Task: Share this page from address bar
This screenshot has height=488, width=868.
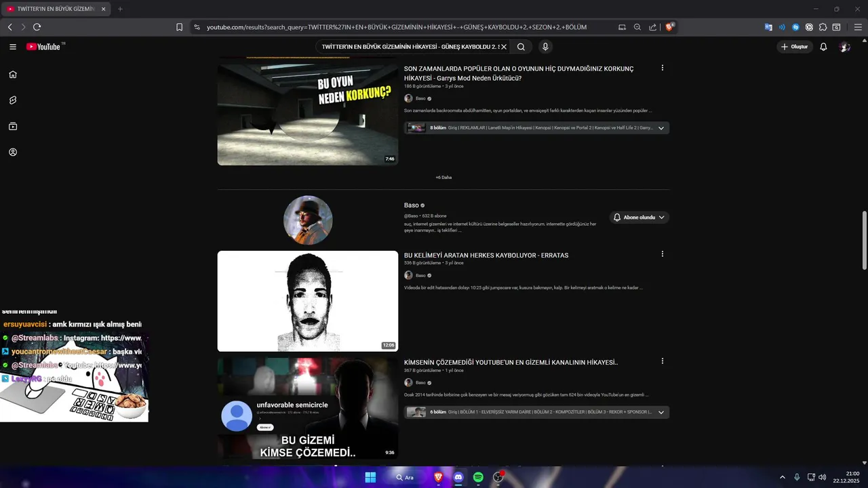Action: click(x=652, y=27)
